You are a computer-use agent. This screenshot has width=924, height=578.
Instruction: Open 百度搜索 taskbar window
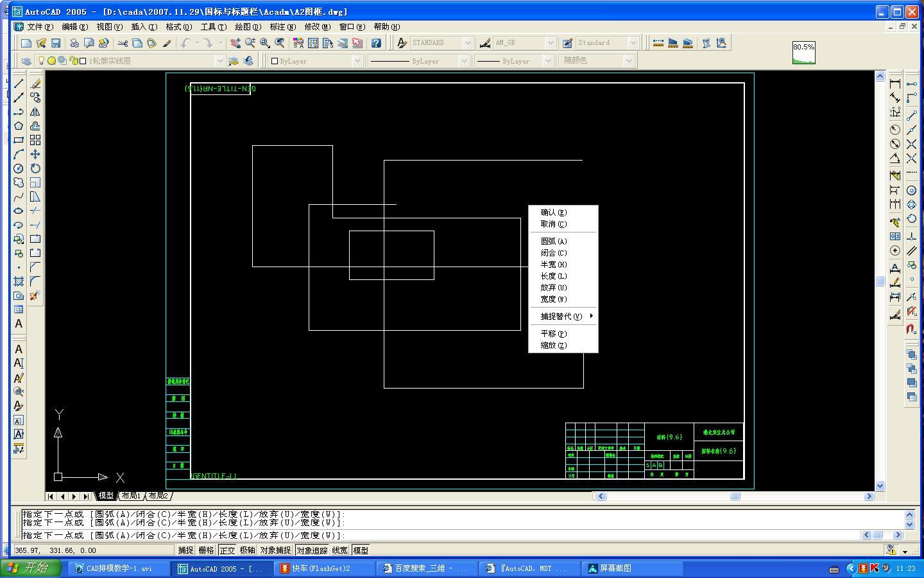click(x=428, y=568)
